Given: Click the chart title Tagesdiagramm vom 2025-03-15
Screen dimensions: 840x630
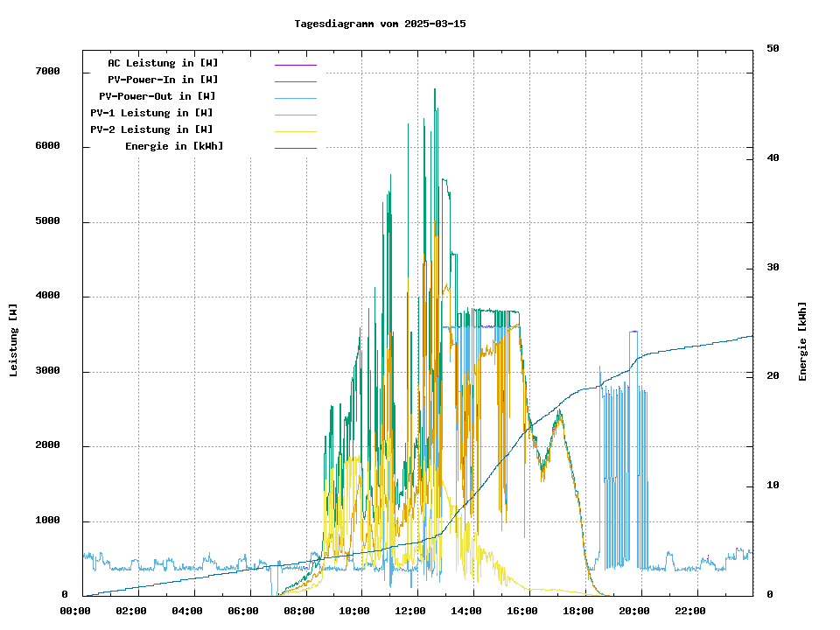Looking at the screenshot, I should point(380,24).
